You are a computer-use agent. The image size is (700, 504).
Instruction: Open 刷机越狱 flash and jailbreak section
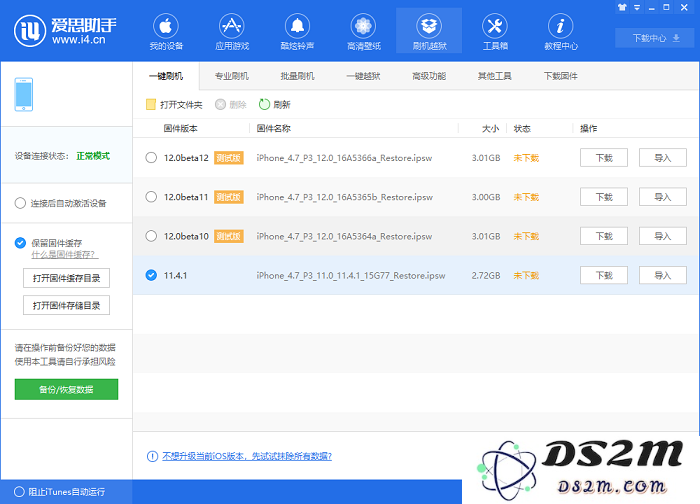tap(429, 32)
